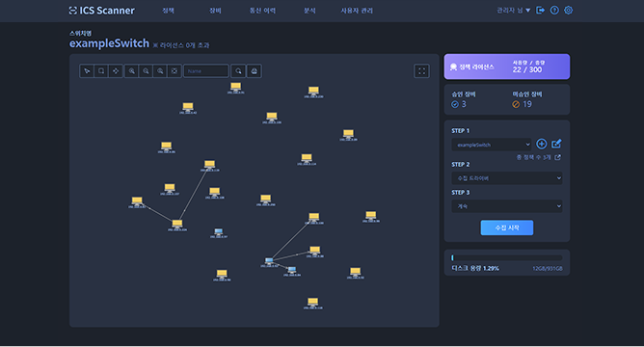
Task: Click the blue hub node with three links
Action: coord(269,261)
